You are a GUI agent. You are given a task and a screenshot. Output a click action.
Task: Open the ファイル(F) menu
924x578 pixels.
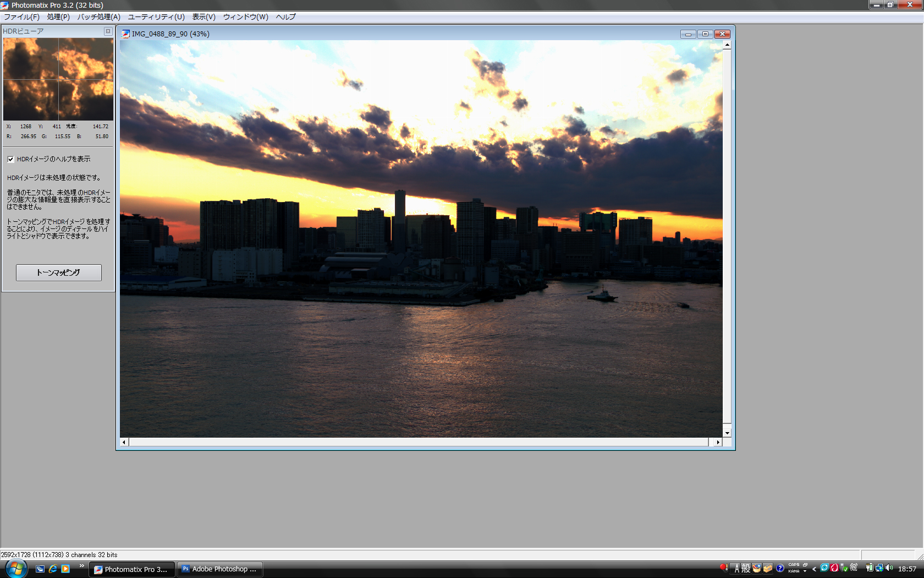point(21,17)
